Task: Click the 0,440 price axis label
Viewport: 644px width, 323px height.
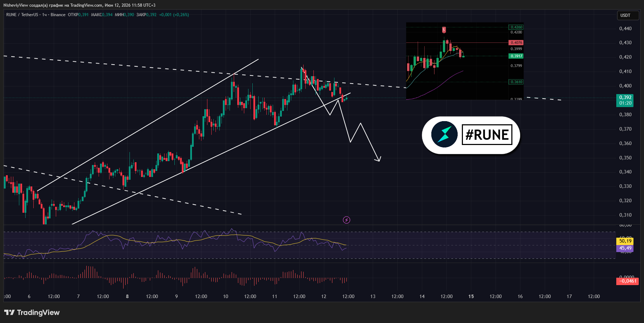Action: click(625, 29)
